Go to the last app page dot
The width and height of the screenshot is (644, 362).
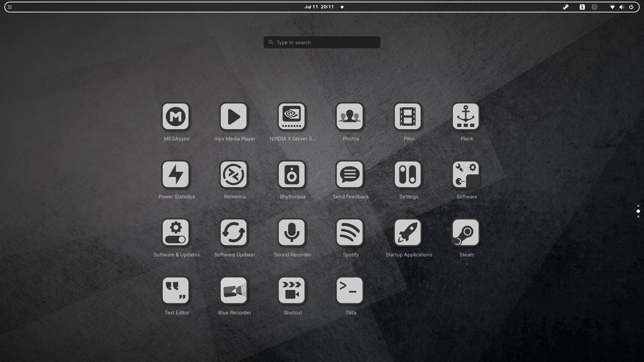pyautogui.click(x=638, y=217)
